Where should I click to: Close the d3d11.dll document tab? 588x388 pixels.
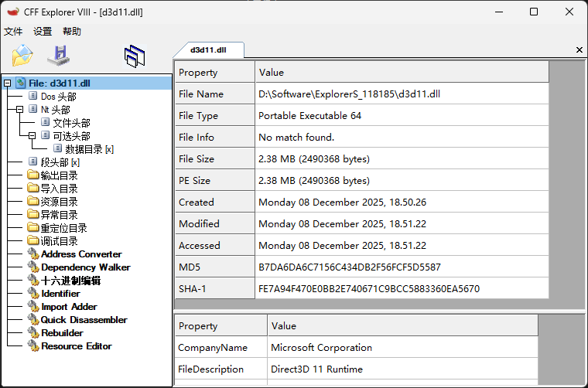(x=579, y=49)
